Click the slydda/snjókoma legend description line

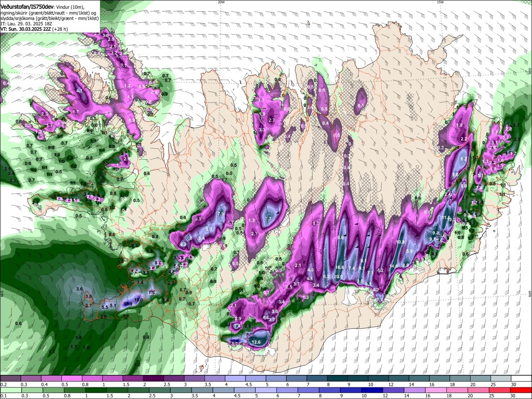(49, 18)
